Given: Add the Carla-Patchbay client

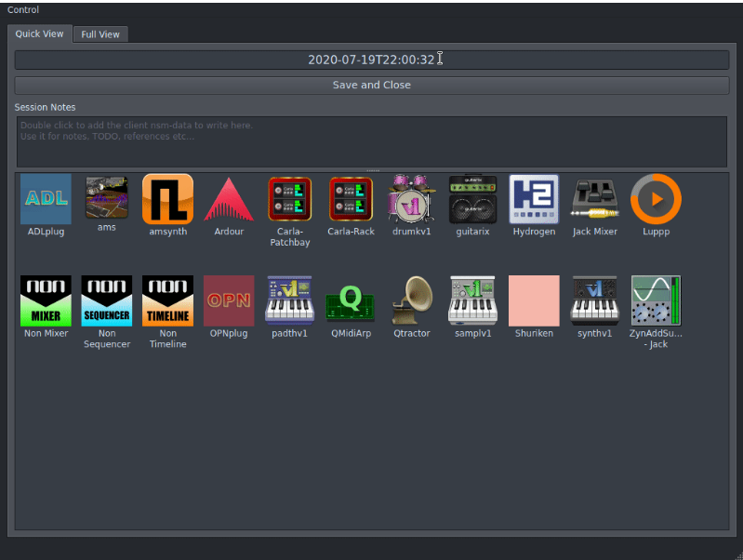Looking at the screenshot, I should 290,199.
